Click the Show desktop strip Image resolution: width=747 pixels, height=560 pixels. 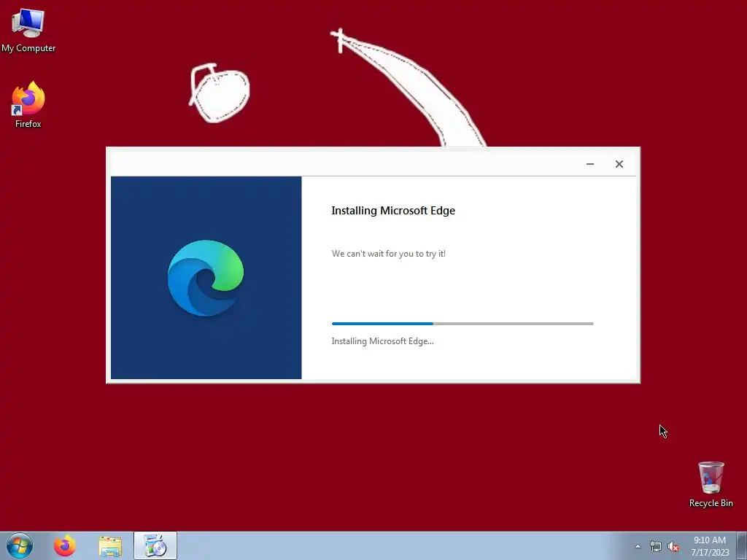pyautogui.click(x=742, y=545)
